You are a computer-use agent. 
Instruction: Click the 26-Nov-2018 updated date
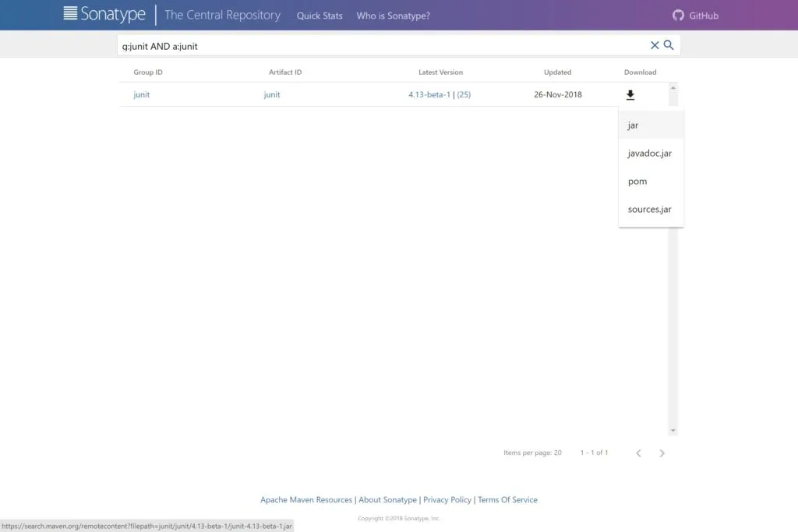558,94
